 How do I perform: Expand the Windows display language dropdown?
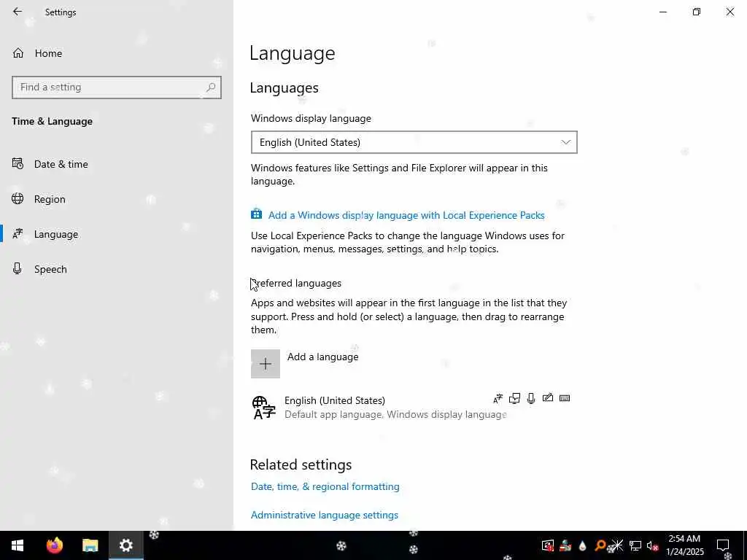(x=414, y=142)
